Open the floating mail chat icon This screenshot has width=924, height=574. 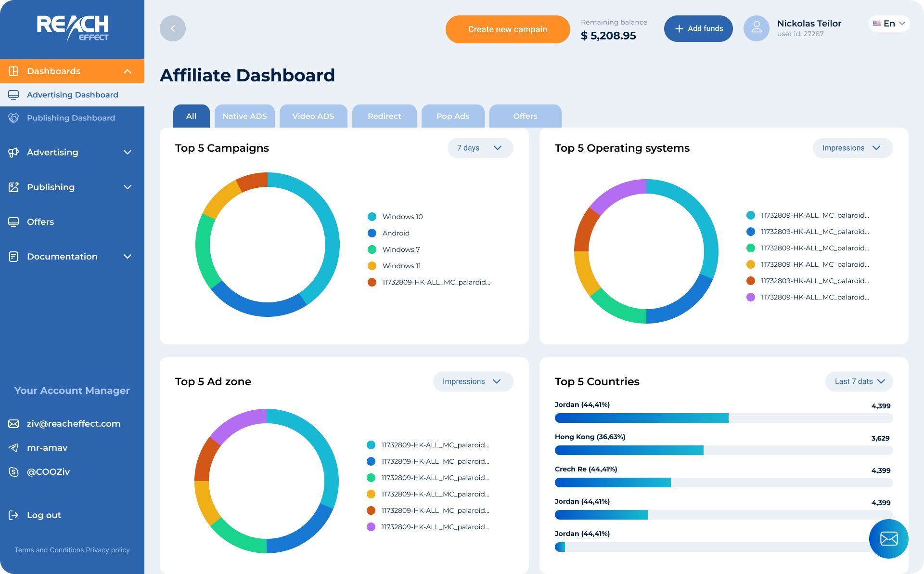888,538
